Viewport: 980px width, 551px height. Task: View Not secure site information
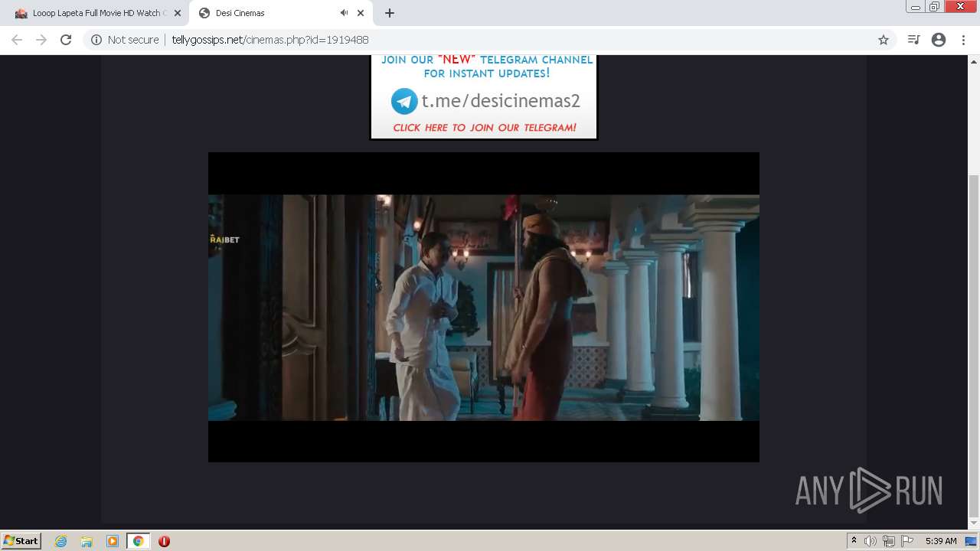(x=125, y=40)
